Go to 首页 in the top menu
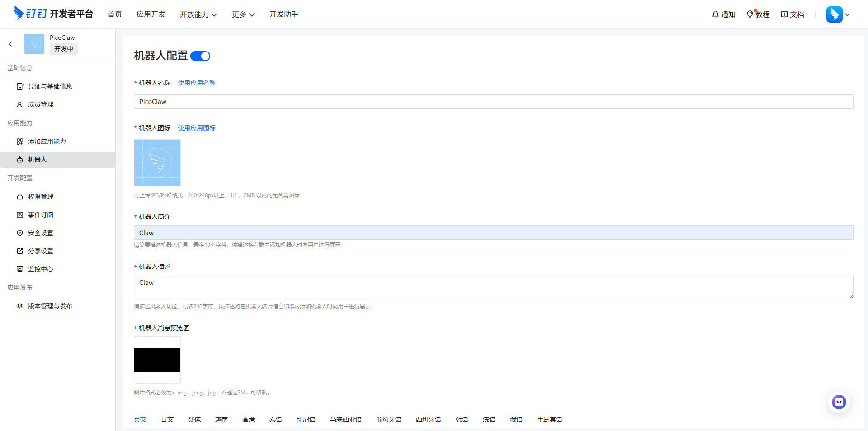 pyautogui.click(x=114, y=14)
